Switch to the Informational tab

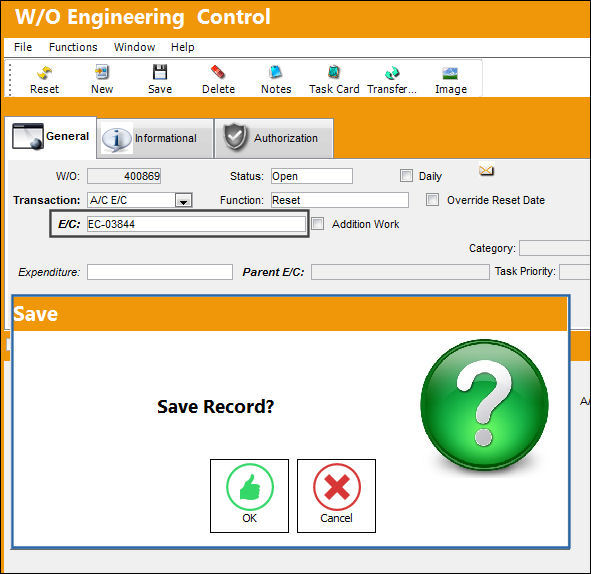155,138
